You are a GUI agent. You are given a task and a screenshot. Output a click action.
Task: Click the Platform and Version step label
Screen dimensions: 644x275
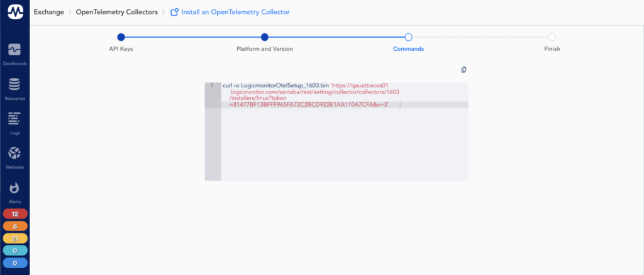[265, 49]
